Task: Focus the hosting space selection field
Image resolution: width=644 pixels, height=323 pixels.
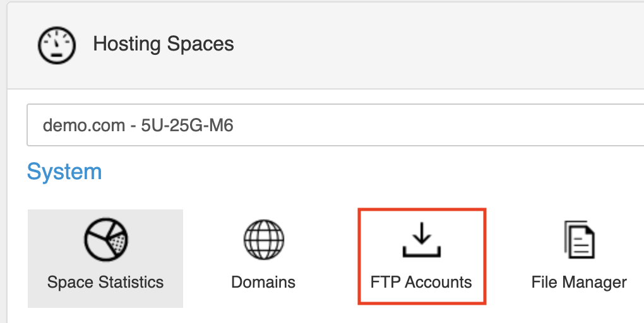Action: [x=335, y=125]
